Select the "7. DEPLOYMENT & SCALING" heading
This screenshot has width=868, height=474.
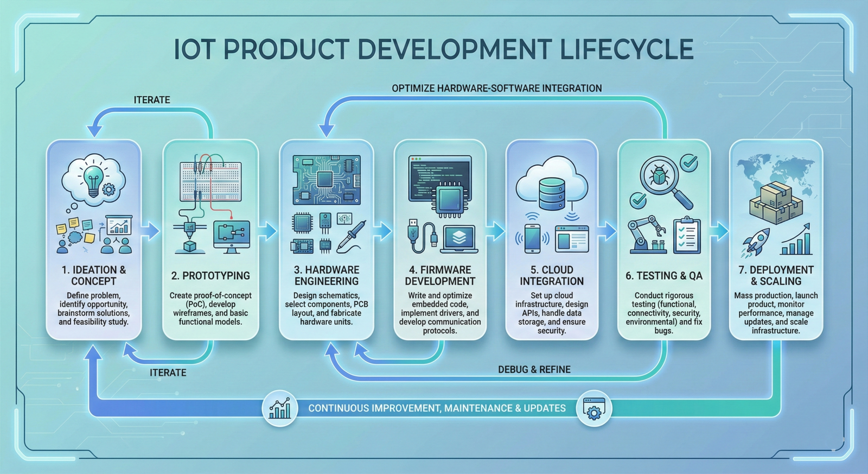[x=776, y=275]
